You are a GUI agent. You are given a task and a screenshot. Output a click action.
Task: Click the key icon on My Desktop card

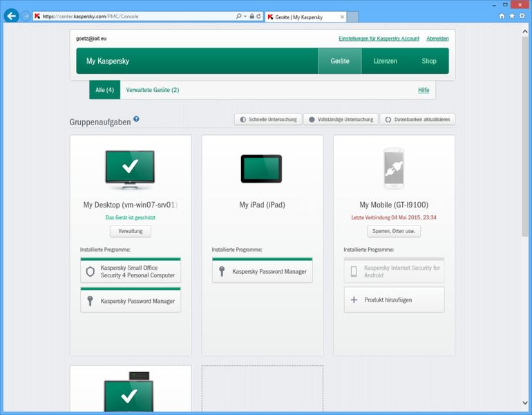click(90, 301)
